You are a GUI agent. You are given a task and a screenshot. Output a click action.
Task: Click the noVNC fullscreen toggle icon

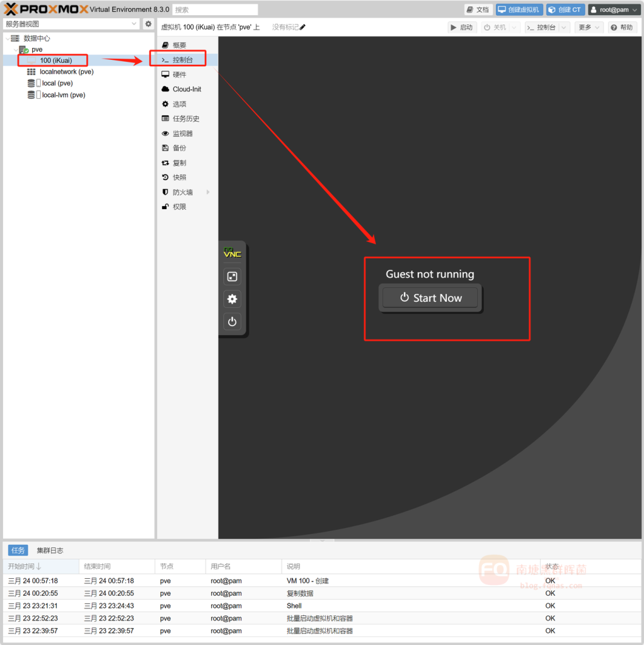[x=232, y=277]
